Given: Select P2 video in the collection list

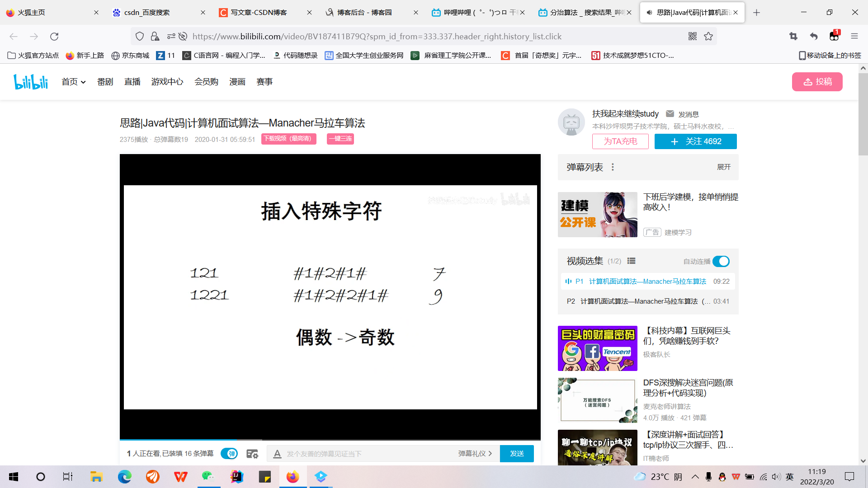Looking at the screenshot, I should pyautogui.click(x=638, y=301).
